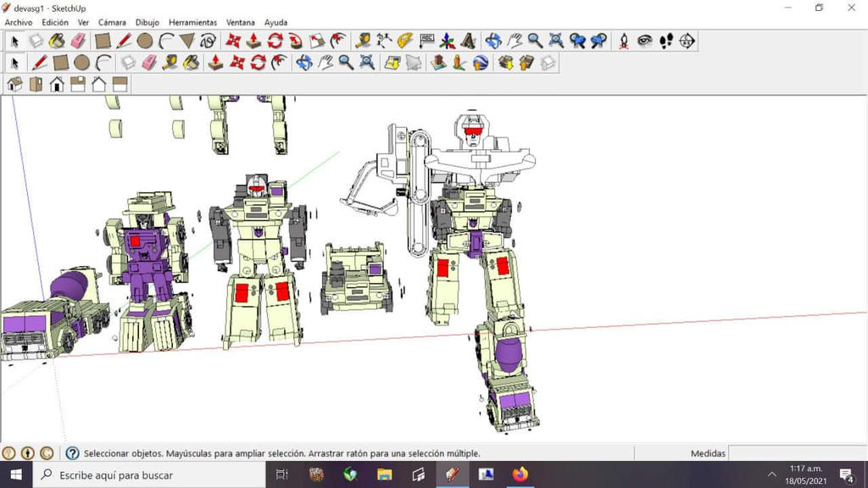The width and height of the screenshot is (868, 488).
Task: Switch to Iso view
Action: 15,84
